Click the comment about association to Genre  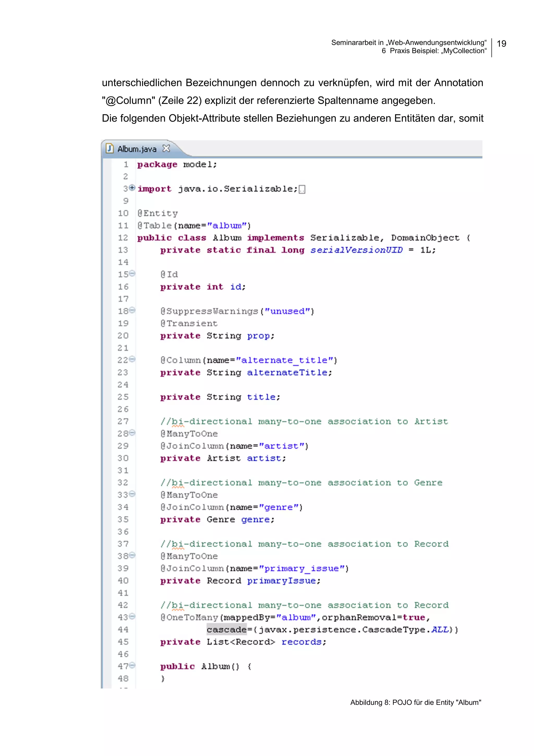tap(302, 483)
